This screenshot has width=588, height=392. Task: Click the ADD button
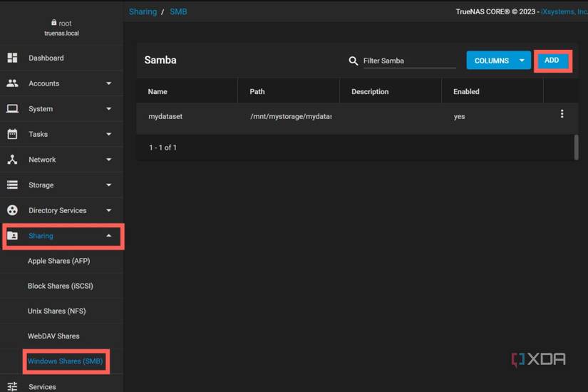[552, 61]
